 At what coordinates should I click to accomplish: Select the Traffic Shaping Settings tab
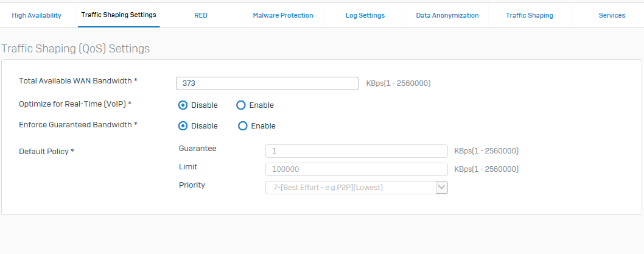tap(119, 15)
